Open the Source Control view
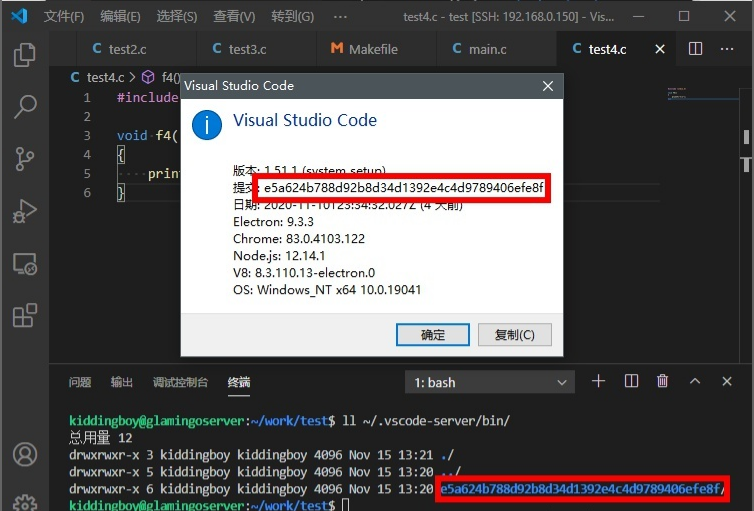This screenshot has height=511, width=754. pyautogui.click(x=25, y=159)
